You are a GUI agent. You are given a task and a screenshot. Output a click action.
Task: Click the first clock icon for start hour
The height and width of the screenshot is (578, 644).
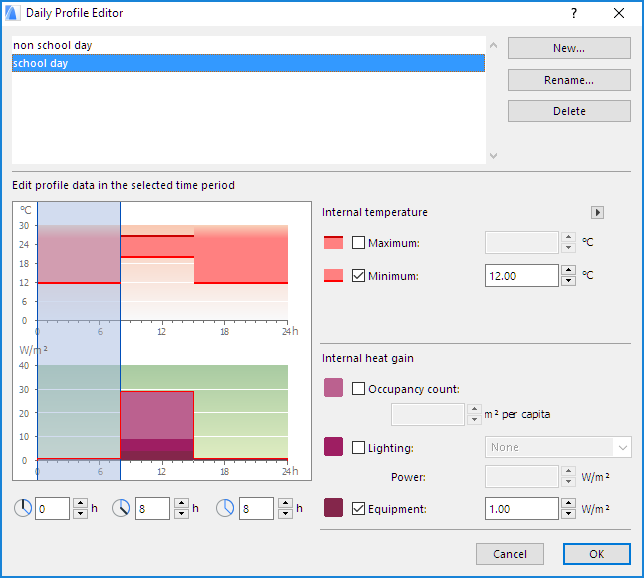[22, 508]
